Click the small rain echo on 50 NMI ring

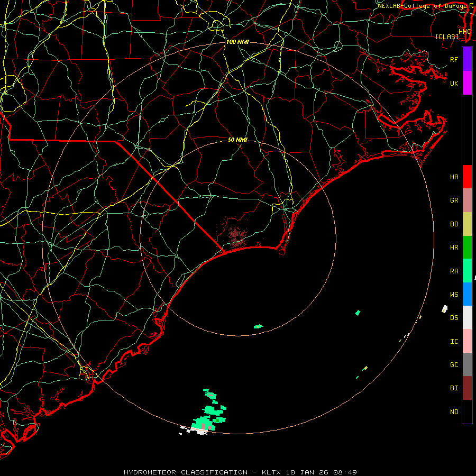point(258,327)
